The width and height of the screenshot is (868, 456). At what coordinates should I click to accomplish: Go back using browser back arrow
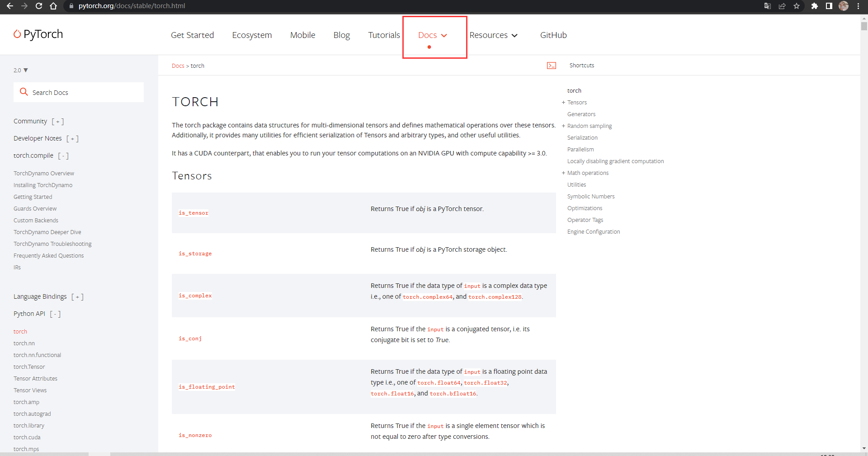pyautogui.click(x=10, y=6)
